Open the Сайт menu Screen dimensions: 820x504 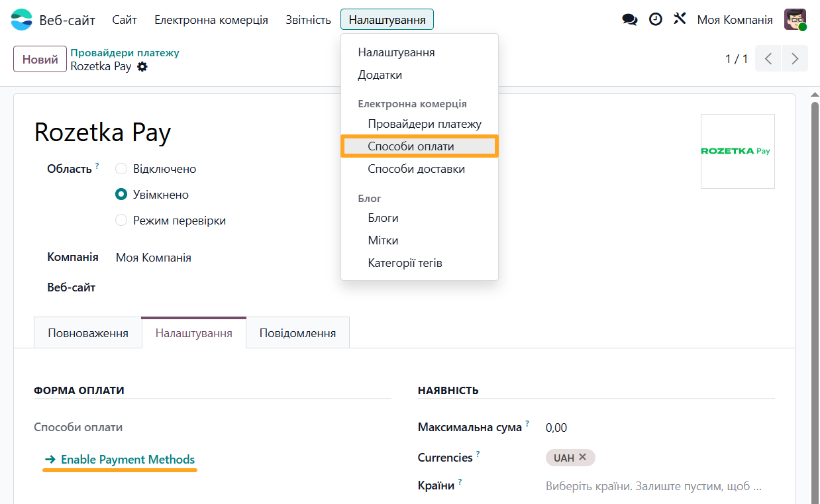125,20
